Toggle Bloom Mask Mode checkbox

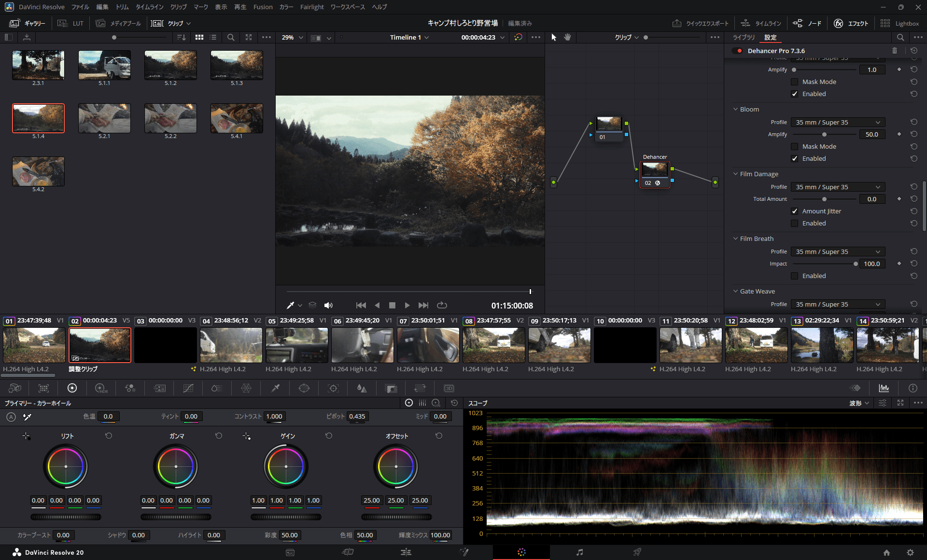click(x=795, y=147)
